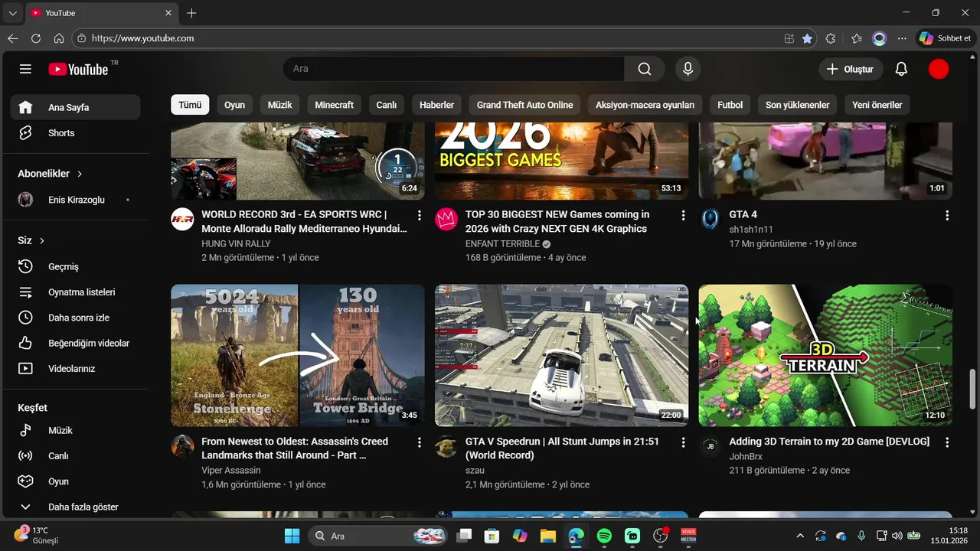This screenshot has height=551, width=980.
Task: Open Beğendiğim videolar
Action: pos(75,343)
